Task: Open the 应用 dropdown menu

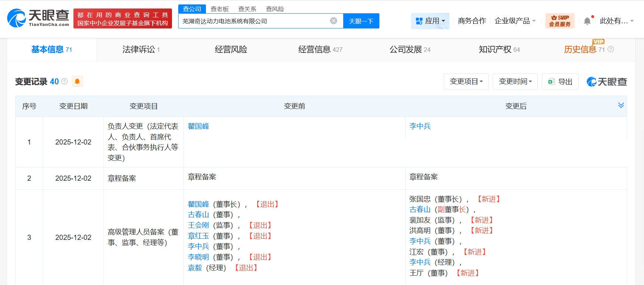Action: 430,21
